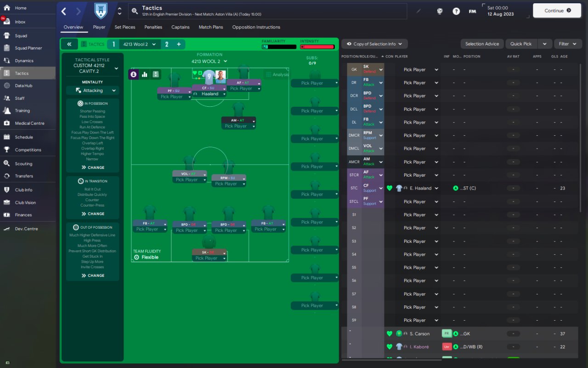Screen dimensions: 588x368
Task: Click the help question mark icon
Action: pos(456,11)
